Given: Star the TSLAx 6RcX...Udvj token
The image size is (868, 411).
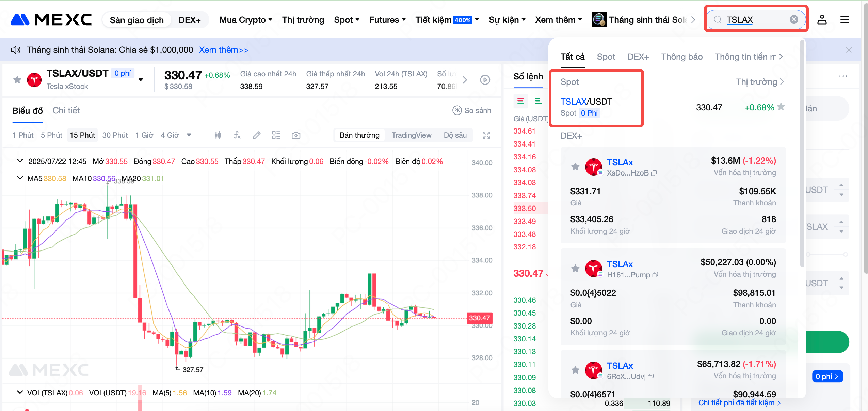Looking at the screenshot, I should [575, 370].
